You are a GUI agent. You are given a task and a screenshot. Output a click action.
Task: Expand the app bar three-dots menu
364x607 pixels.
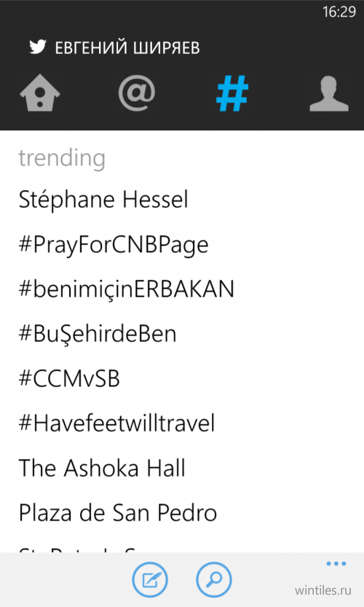[x=336, y=564]
